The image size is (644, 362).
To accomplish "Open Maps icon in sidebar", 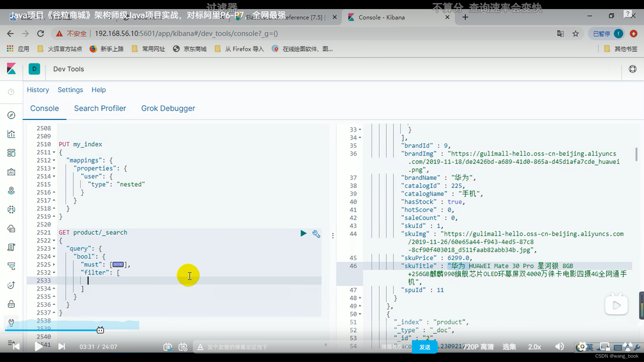I will (11, 191).
